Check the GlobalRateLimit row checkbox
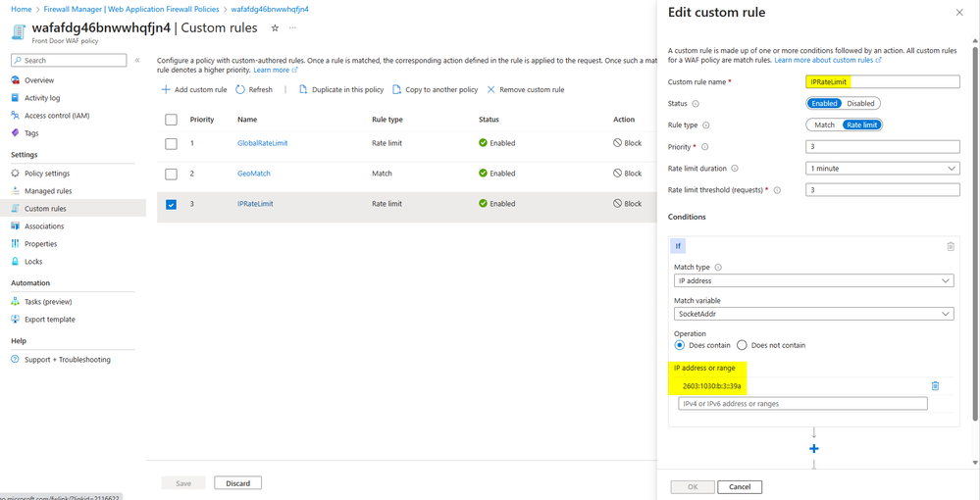This screenshot has width=980, height=500. pos(172,143)
